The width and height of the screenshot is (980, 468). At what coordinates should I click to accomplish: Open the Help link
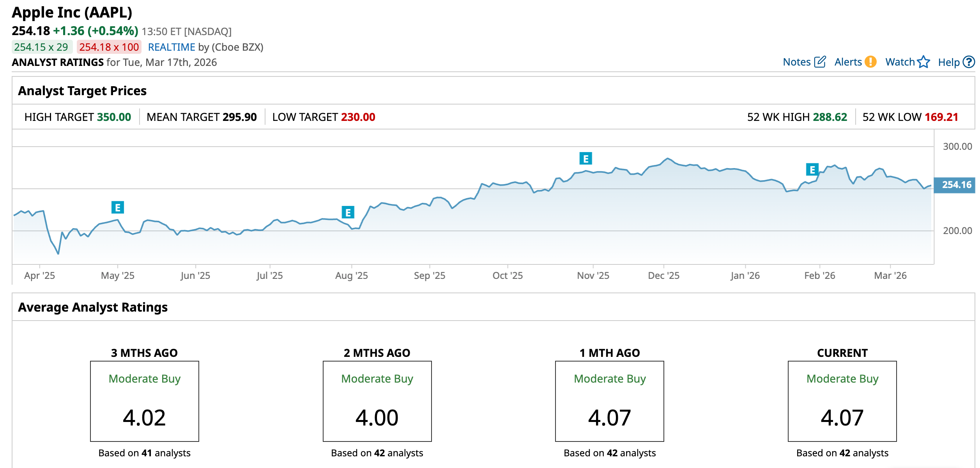948,62
